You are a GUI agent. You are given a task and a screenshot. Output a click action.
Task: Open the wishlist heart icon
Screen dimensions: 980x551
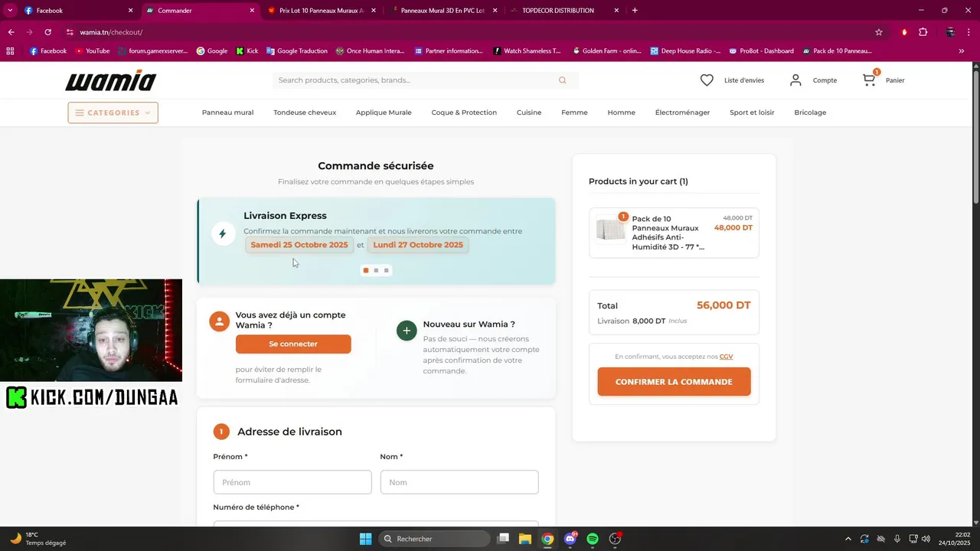click(x=707, y=80)
